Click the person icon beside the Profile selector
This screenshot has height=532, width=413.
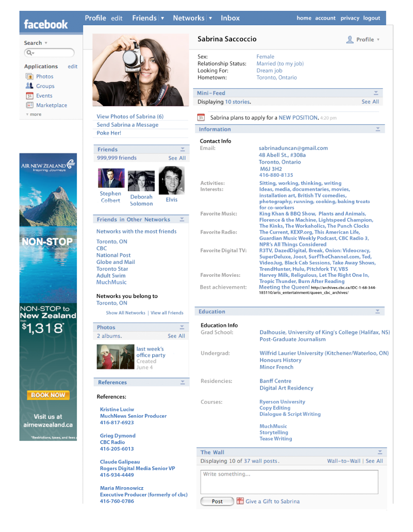coord(350,39)
